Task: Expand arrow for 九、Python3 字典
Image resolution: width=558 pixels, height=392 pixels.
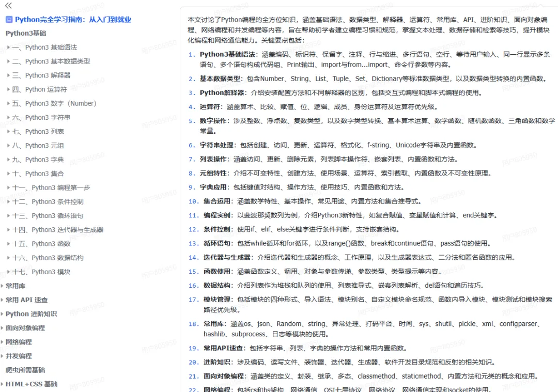Action: tap(8, 160)
